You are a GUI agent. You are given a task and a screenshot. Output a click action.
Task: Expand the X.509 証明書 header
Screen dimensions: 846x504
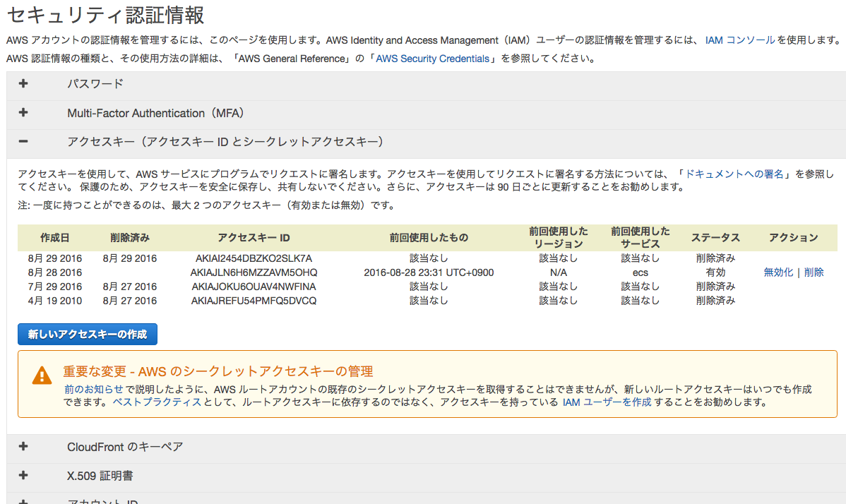click(x=100, y=476)
